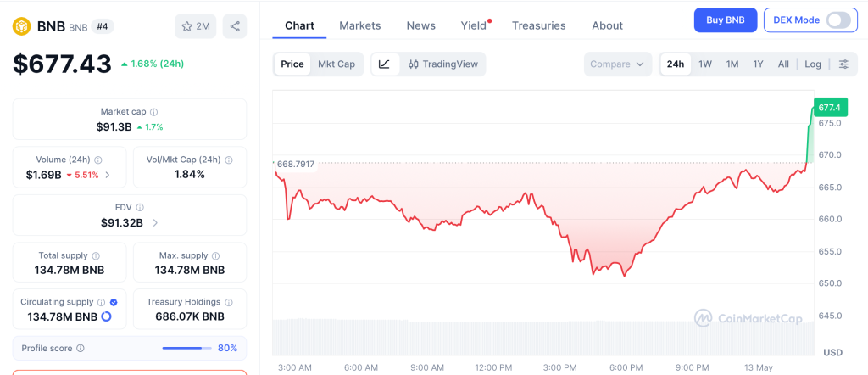Click info icon next to Market cap
Viewport: 868px width, 375px height.
(x=154, y=112)
